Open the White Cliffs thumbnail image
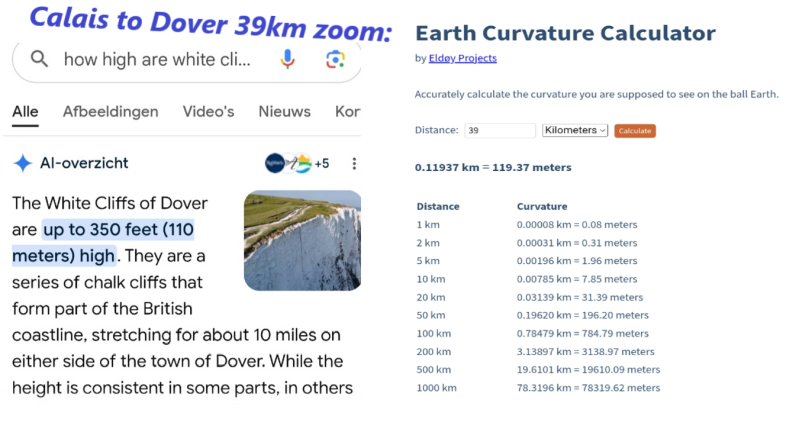799x432 pixels. pyautogui.click(x=302, y=240)
